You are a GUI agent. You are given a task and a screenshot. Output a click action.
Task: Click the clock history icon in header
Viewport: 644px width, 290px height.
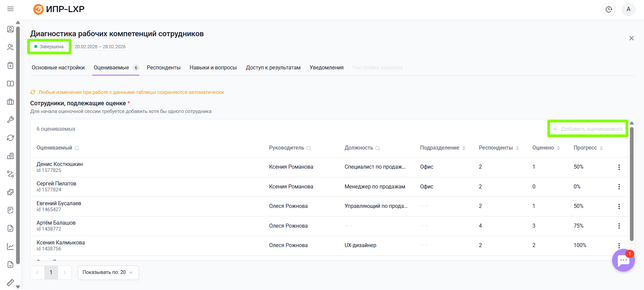pos(608,9)
